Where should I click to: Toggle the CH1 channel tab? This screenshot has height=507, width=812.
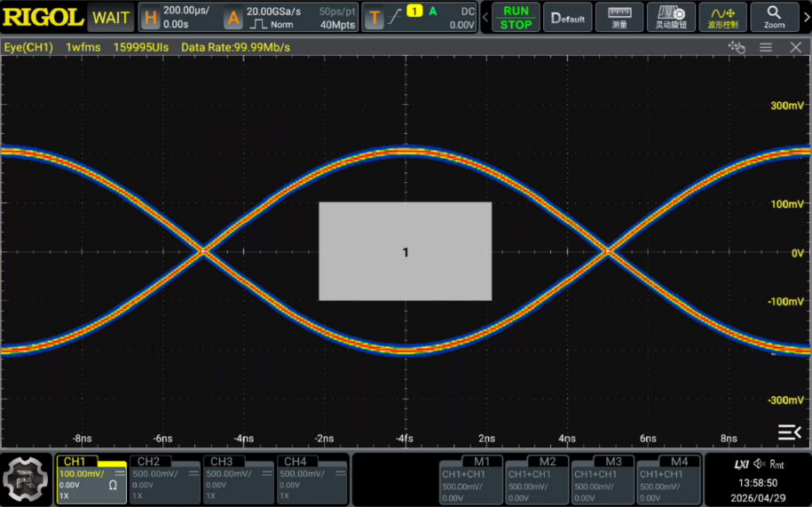[x=91, y=479]
